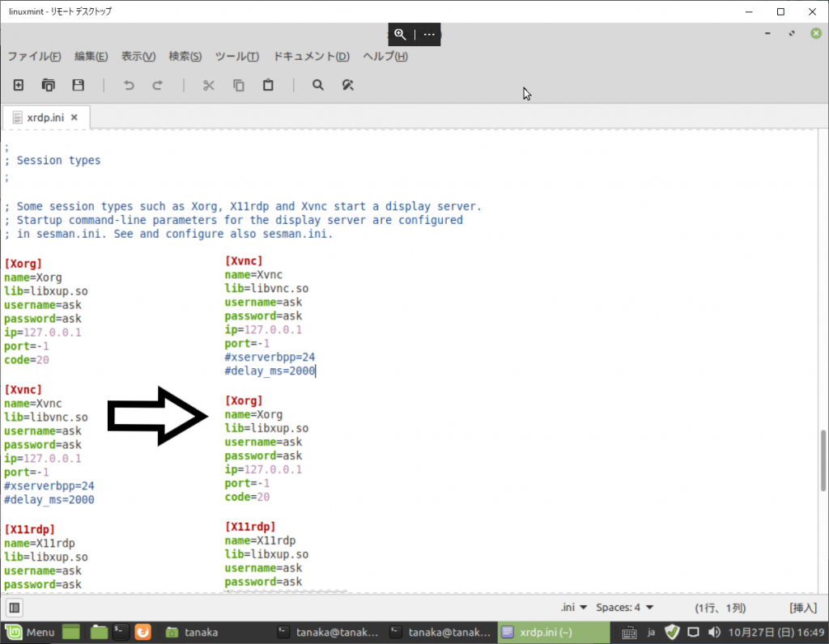The image size is (829, 644).
Task: Click the ja input language indicator
Action: point(652,633)
